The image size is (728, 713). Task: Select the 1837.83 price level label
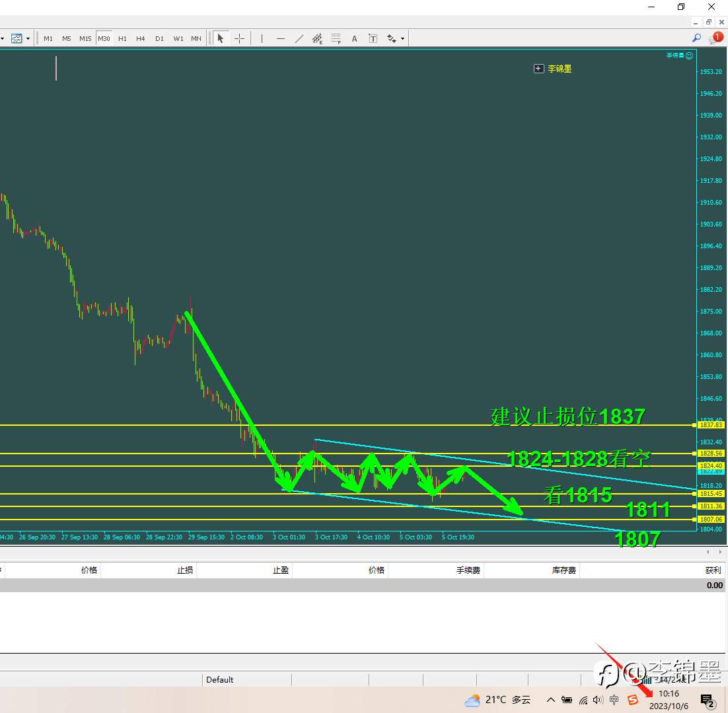click(x=711, y=425)
